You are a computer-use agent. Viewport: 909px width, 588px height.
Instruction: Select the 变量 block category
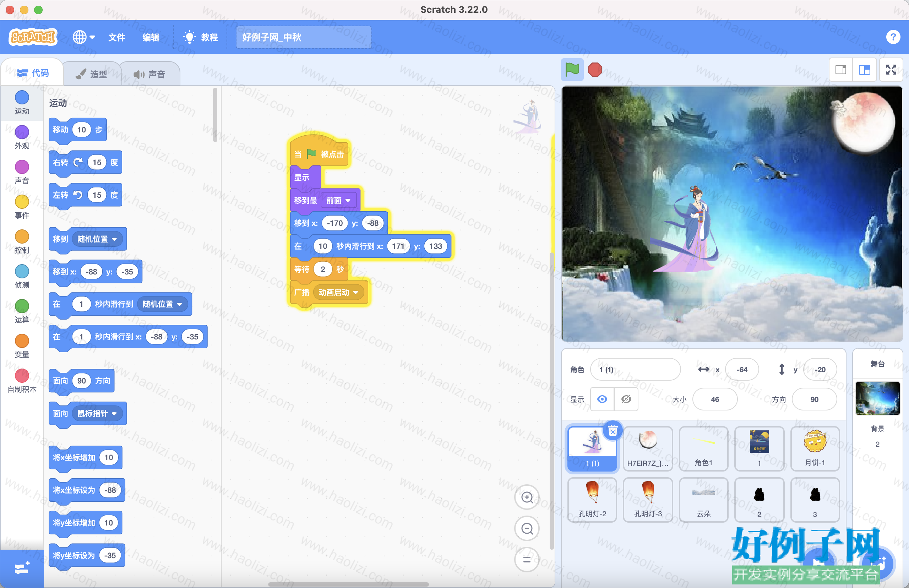pos(22,346)
